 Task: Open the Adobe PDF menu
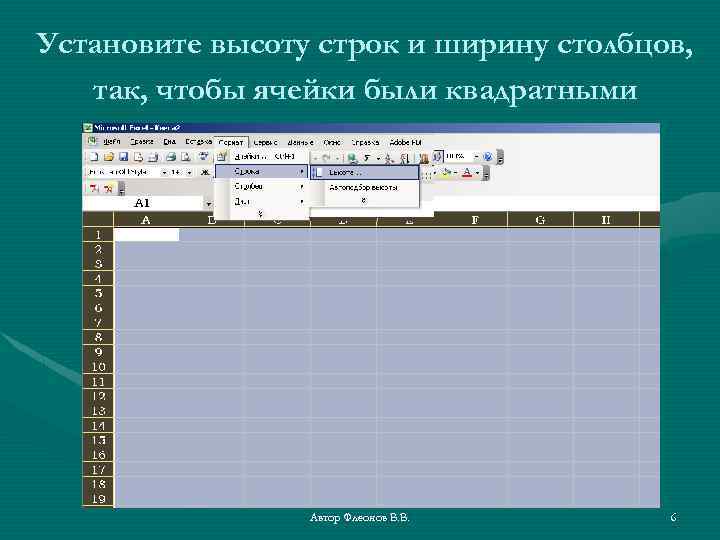pos(405,142)
